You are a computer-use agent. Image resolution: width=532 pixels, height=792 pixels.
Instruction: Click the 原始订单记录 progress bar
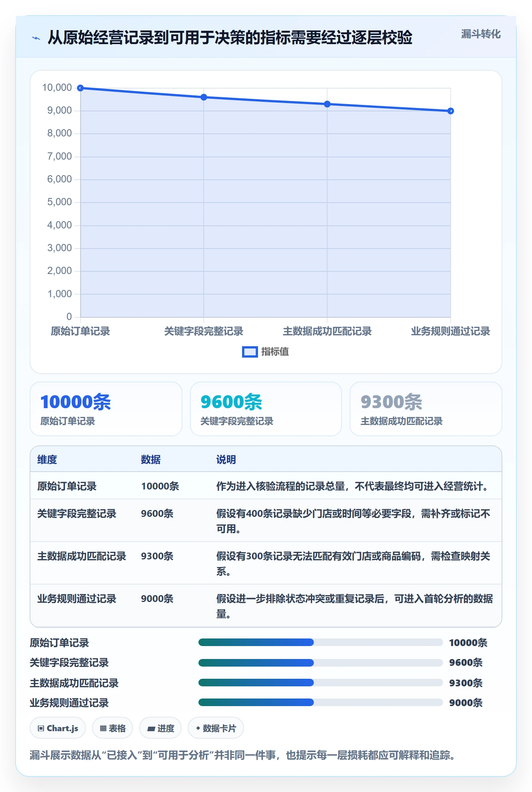point(320,642)
